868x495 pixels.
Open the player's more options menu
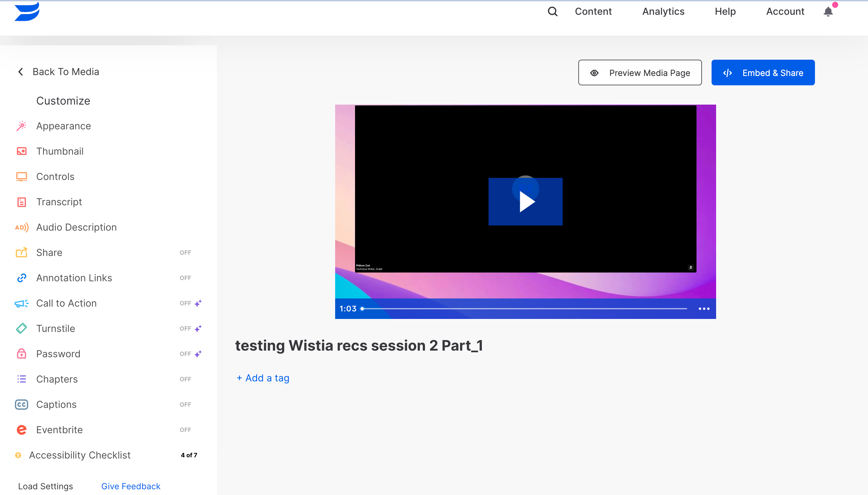click(704, 308)
